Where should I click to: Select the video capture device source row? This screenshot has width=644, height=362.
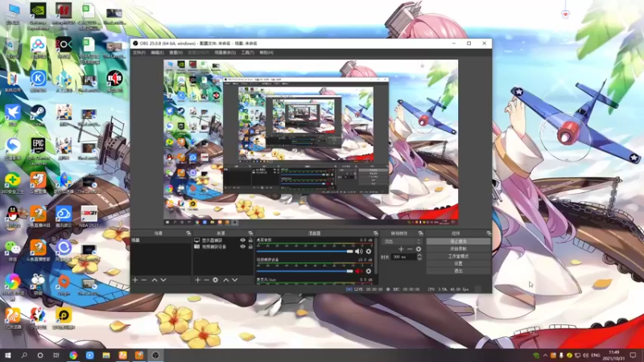tap(223, 247)
